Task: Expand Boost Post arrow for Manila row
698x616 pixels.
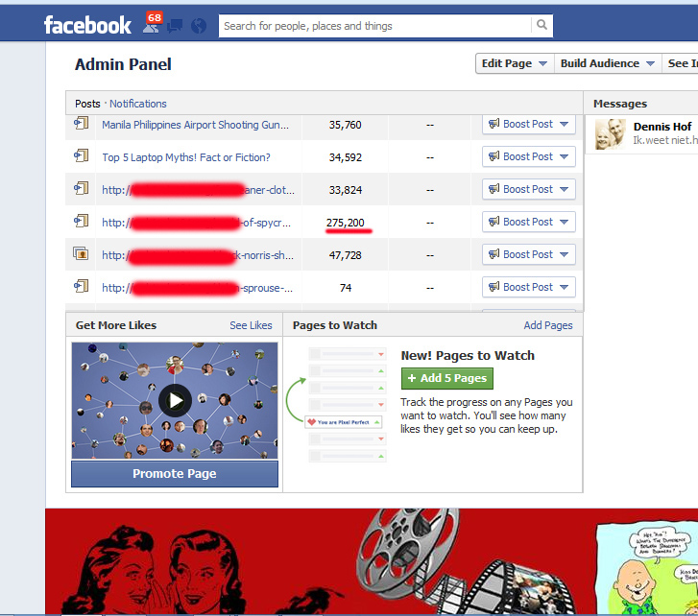Action: pos(564,124)
